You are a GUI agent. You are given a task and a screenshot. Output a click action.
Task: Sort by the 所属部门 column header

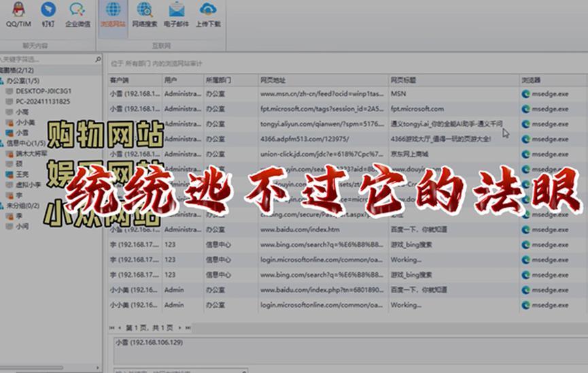coord(230,80)
